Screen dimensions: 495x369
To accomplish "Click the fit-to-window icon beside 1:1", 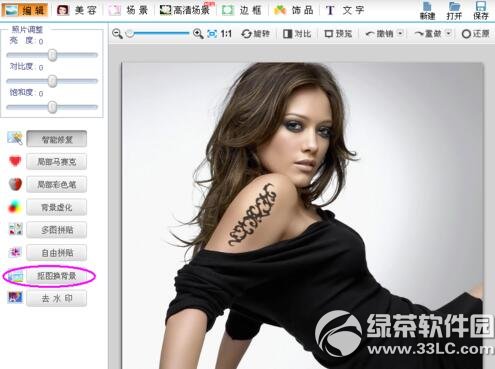I will (x=212, y=34).
